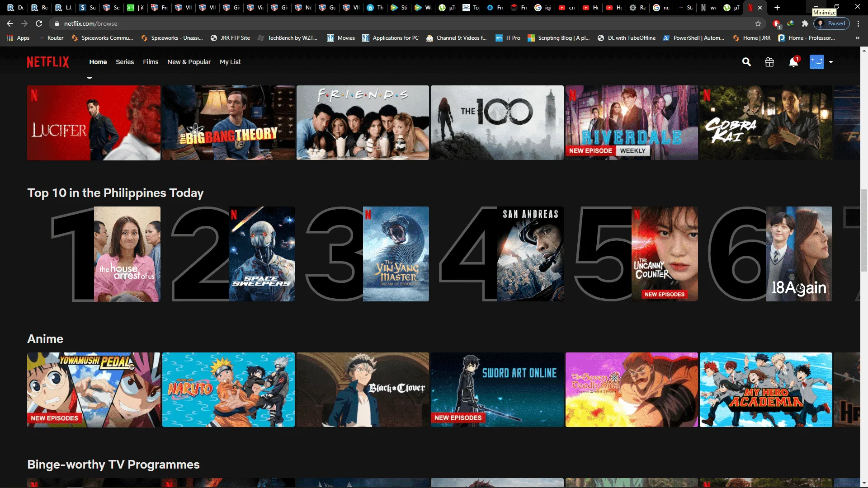Open the notifications bell icon
This screenshot has height=488, width=868.
tap(793, 62)
